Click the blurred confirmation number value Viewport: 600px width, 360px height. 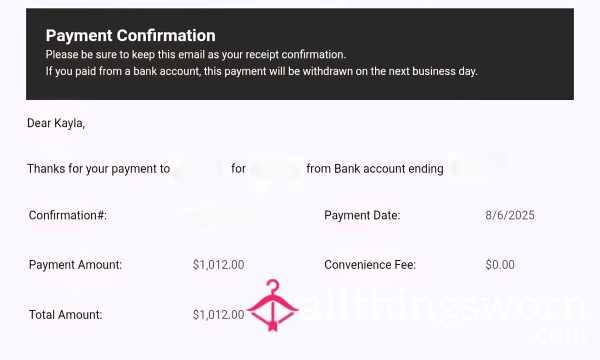pyautogui.click(x=228, y=216)
